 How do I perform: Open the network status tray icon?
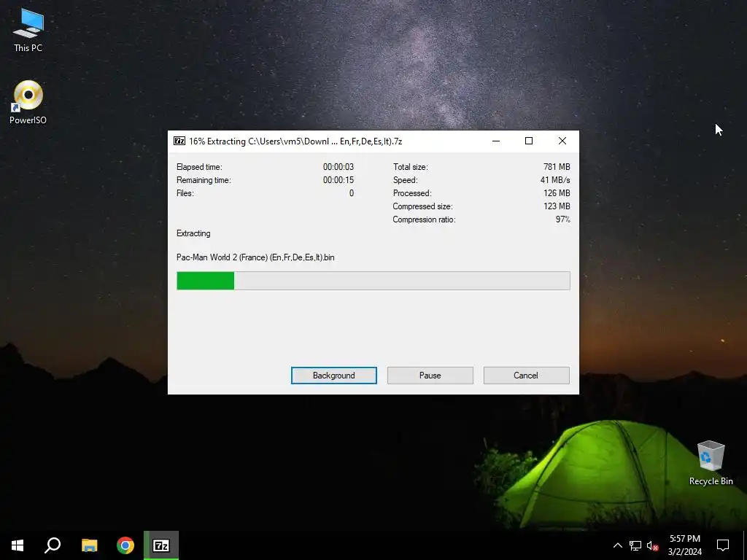[x=635, y=545]
